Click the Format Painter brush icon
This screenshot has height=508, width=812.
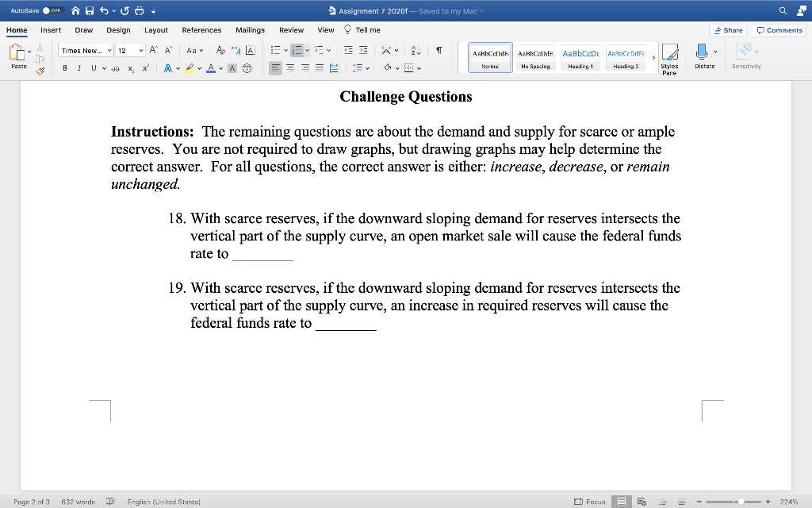[x=40, y=71]
